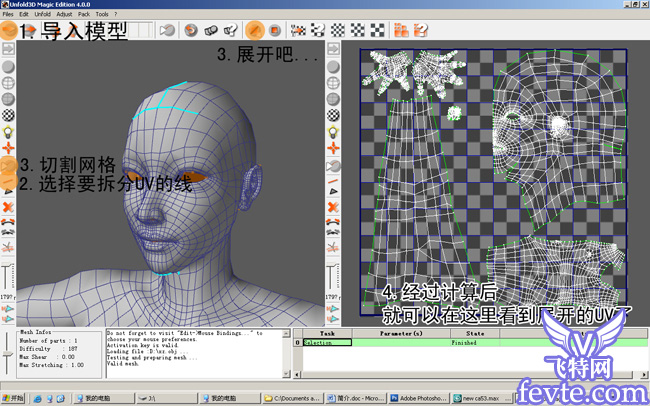Click the orange Pack icon with question mark
Viewport: 650px width, 406px height.
point(420,30)
